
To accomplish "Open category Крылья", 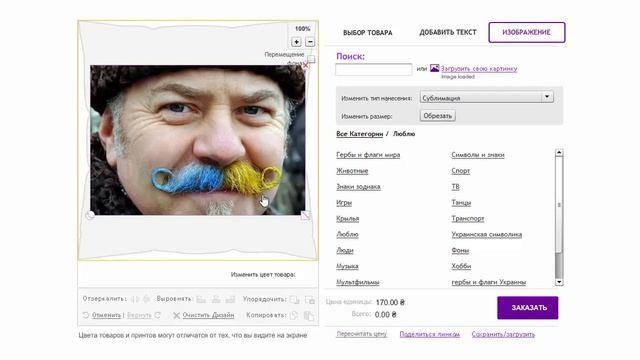I will click(x=348, y=218).
